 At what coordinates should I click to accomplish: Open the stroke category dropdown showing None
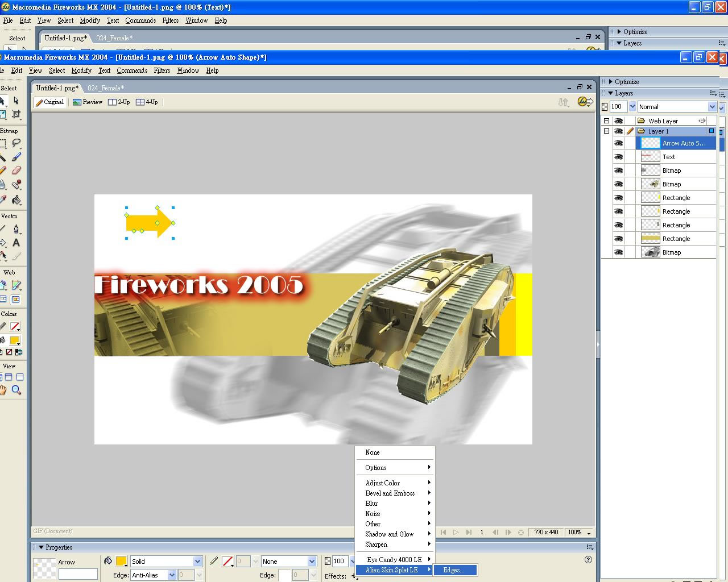click(312, 561)
